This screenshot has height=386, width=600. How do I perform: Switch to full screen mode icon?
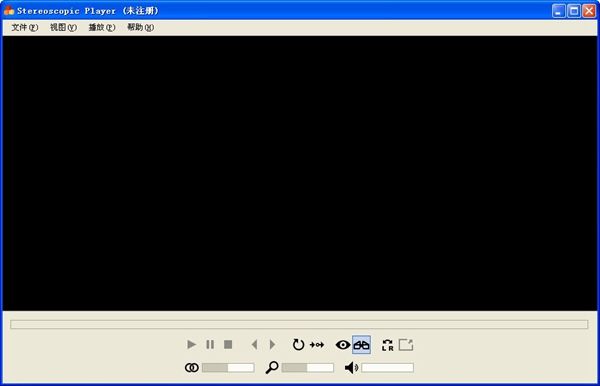click(x=406, y=345)
